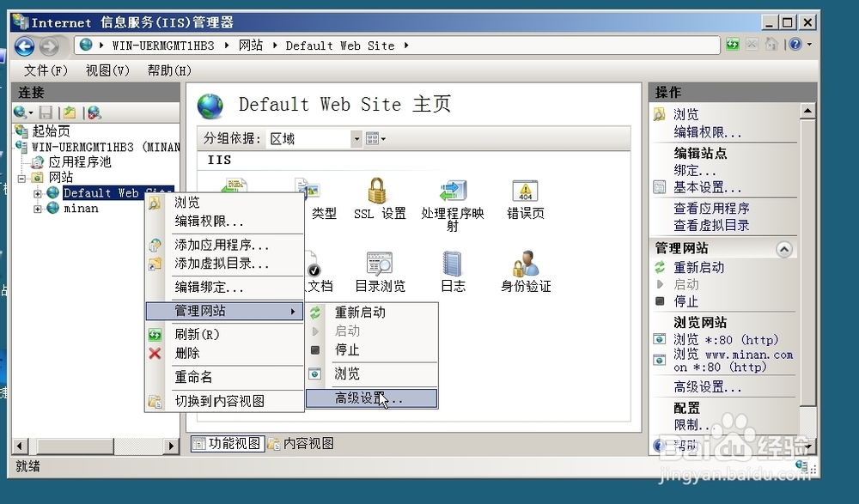Image resolution: width=859 pixels, height=504 pixels.
Task: Click the 查看虚拟目录 link in the actions pane
Action: [711, 225]
